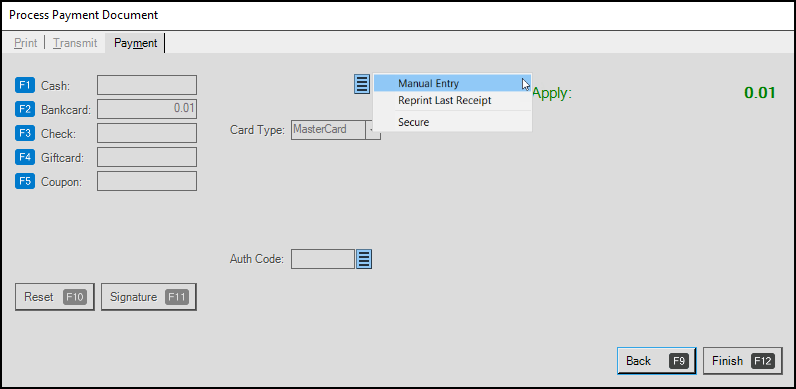Select Reprint Last Receipt menu entry
Image resolution: width=796 pixels, height=389 pixels.
click(452, 101)
